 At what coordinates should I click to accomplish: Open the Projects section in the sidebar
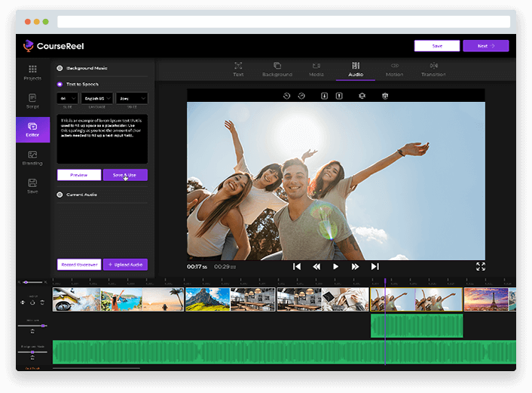coord(32,72)
